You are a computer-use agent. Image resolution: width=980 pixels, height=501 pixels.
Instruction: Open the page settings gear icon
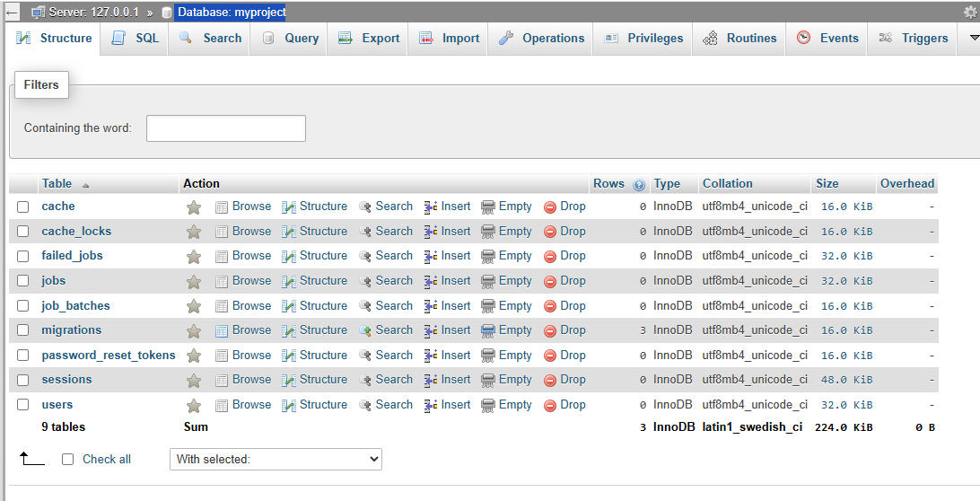coord(969,13)
